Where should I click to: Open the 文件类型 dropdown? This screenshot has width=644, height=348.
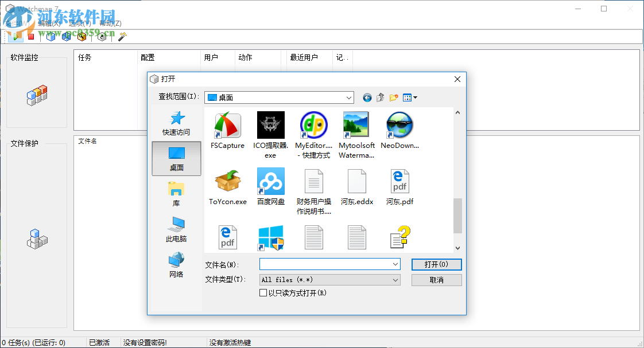pos(396,280)
